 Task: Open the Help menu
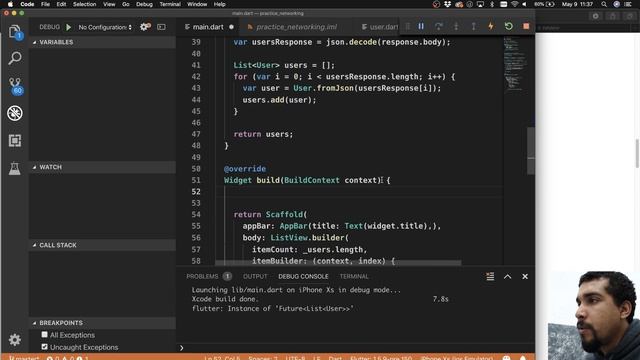coord(220,4)
